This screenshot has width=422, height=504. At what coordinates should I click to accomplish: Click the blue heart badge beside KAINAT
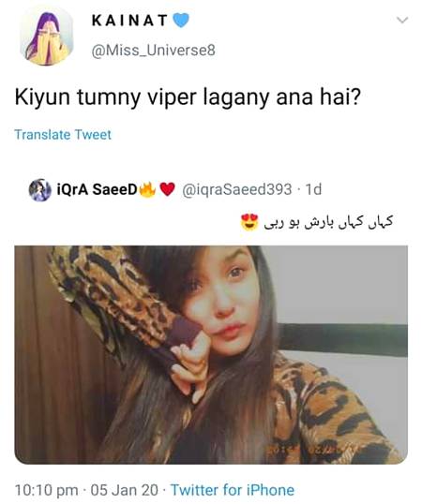181,21
